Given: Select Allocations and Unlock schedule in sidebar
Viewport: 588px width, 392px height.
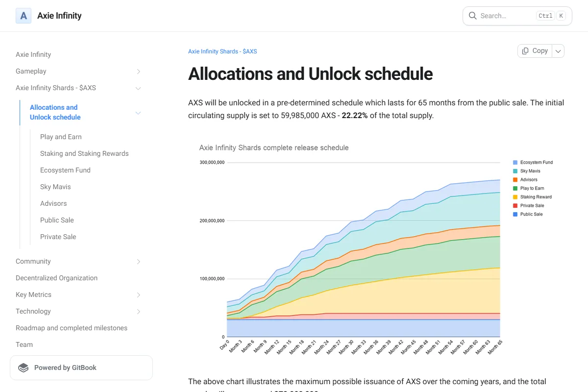Looking at the screenshot, I should point(55,112).
